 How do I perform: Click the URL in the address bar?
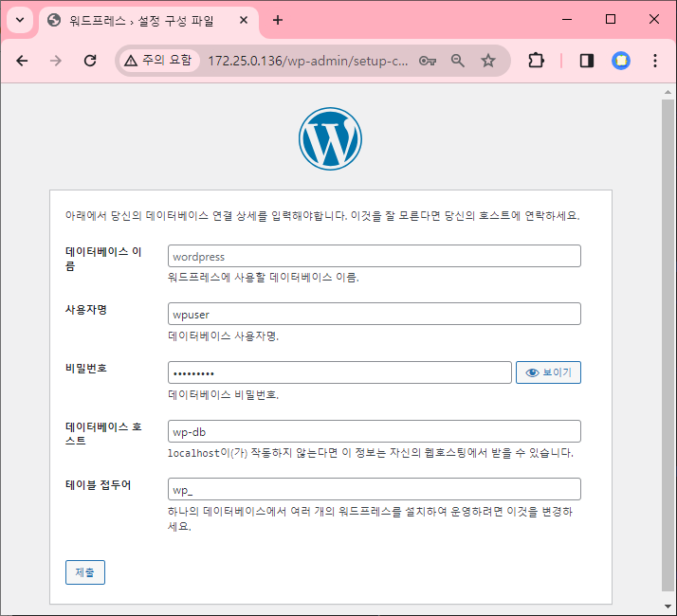307,61
